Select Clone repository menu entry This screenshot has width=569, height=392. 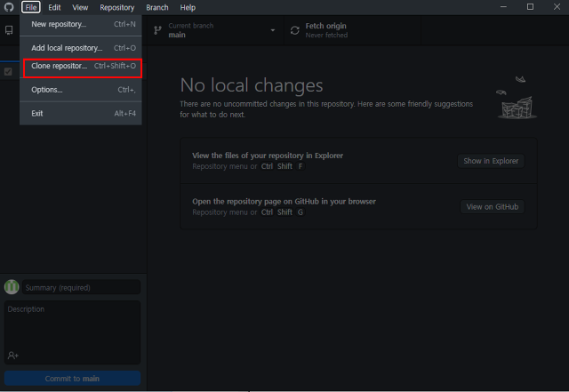click(83, 68)
